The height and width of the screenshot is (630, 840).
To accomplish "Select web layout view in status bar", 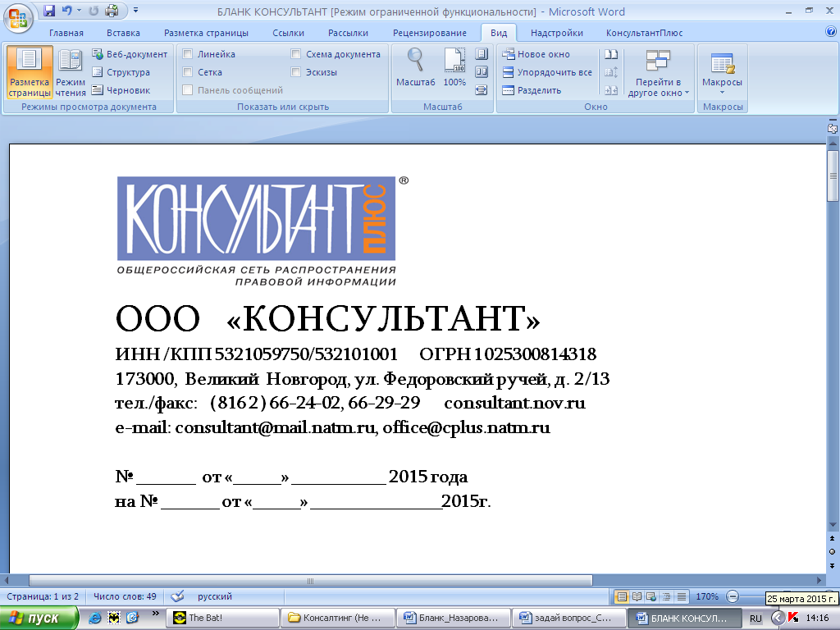I will pos(651,596).
